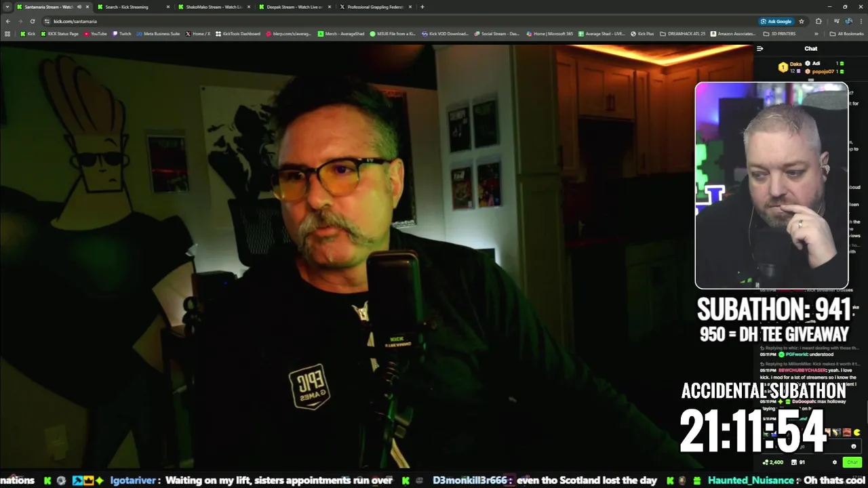Open the apps grid in bookmarks bar
Viewport: 868px width, 488px height.
click(7, 33)
